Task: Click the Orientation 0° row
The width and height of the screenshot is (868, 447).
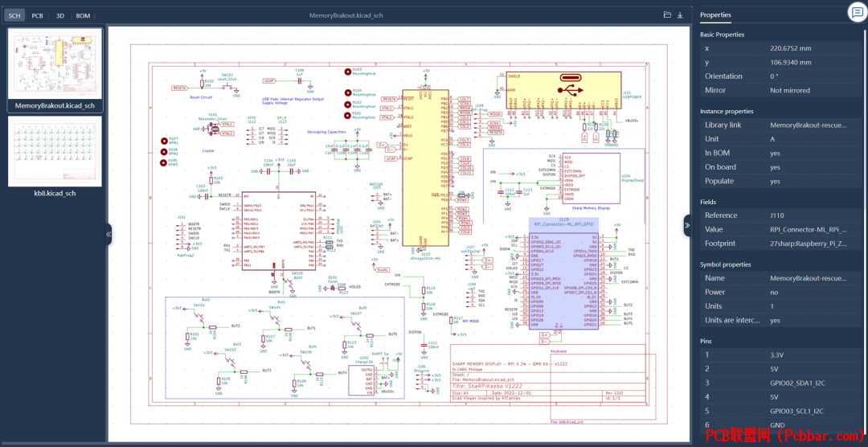Action: [780, 76]
